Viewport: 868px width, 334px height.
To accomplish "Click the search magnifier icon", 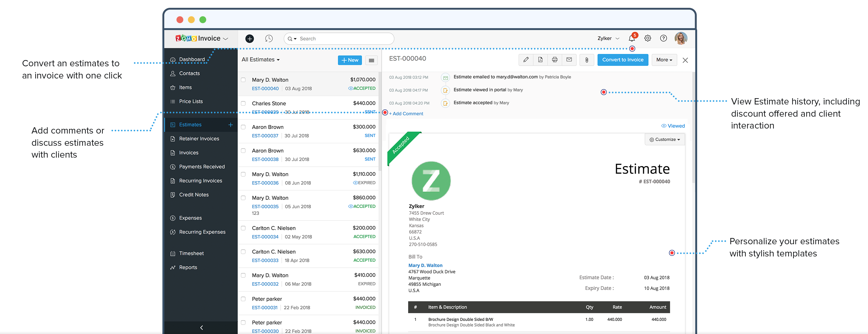I will click(290, 39).
